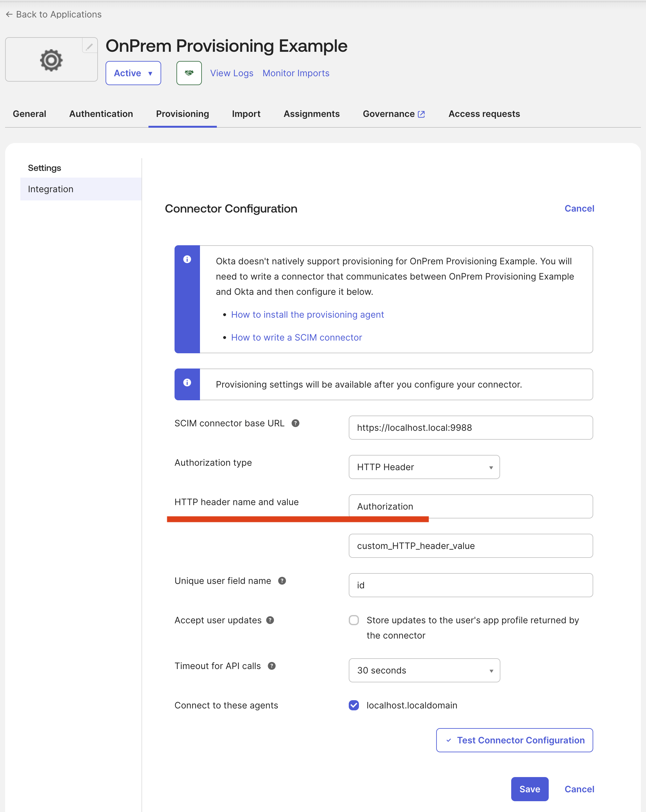Select the Provisioning tab

point(182,114)
